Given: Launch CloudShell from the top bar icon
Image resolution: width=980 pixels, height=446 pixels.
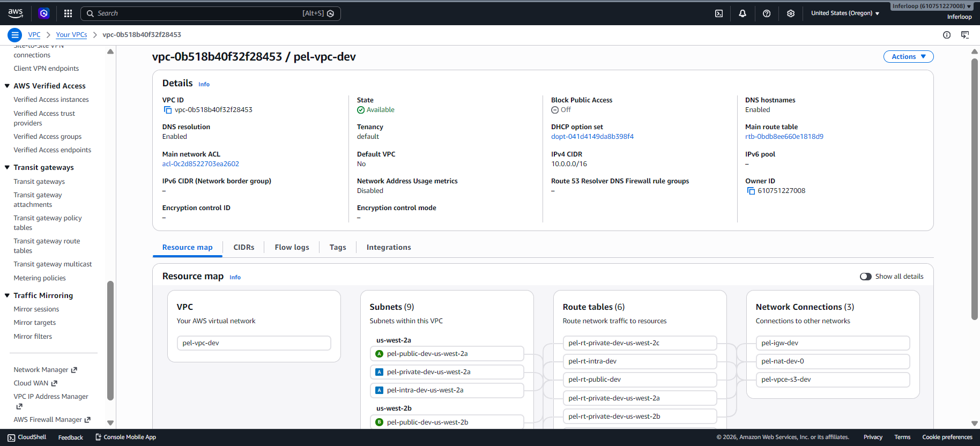Looking at the screenshot, I should [719, 13].
